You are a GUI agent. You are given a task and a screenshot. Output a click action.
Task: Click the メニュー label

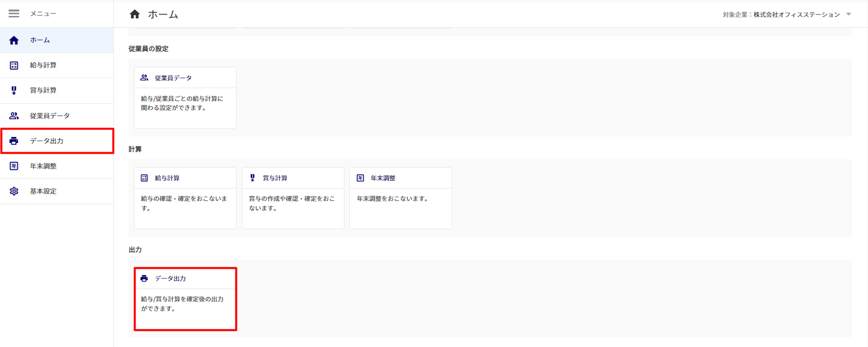pos(43,13)
